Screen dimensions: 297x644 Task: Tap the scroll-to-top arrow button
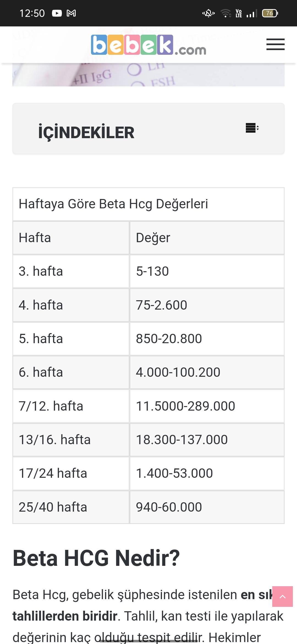point(282,596)
